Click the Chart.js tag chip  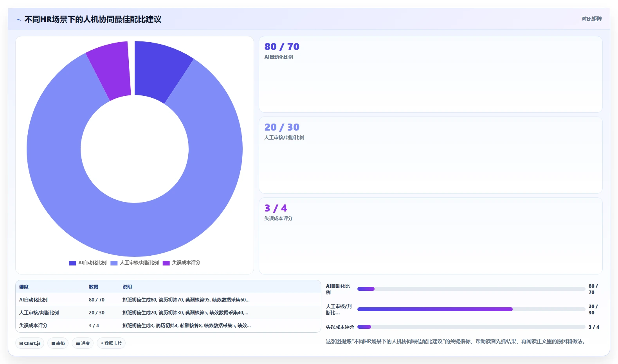point(30,343)
